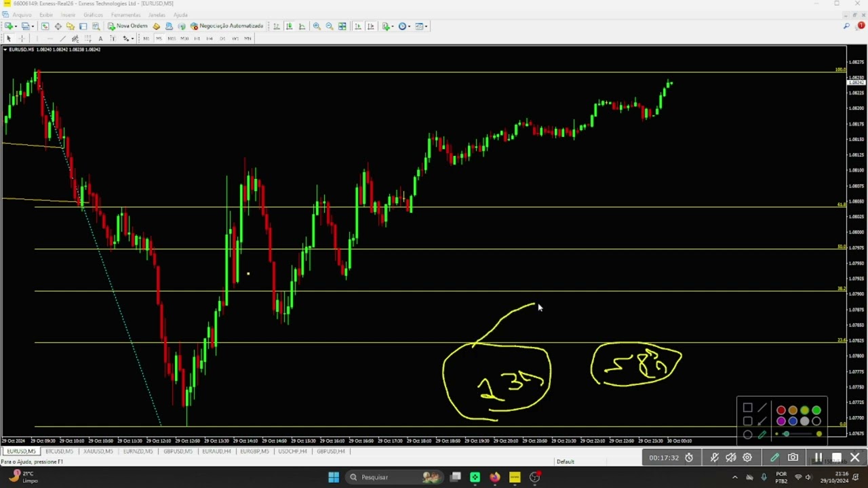Switch to bar chart display
Image resolution: width=868 pixels, height=488 pixels.
(276, 26)
